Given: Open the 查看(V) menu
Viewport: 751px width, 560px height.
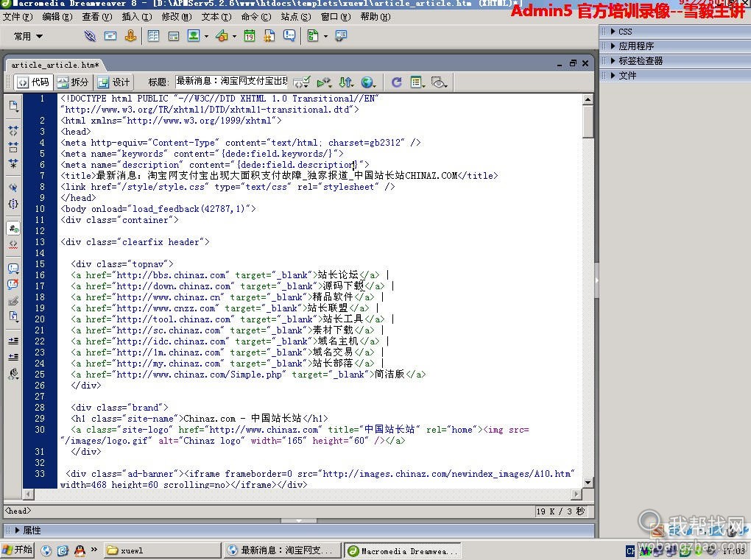Looking at the screenshot, I should (97, 17).
